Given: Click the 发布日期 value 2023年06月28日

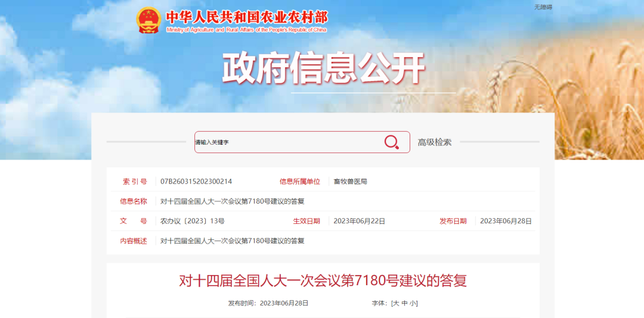Looking at the screenshot, I should pyautogui.click(x=506, y=221).
